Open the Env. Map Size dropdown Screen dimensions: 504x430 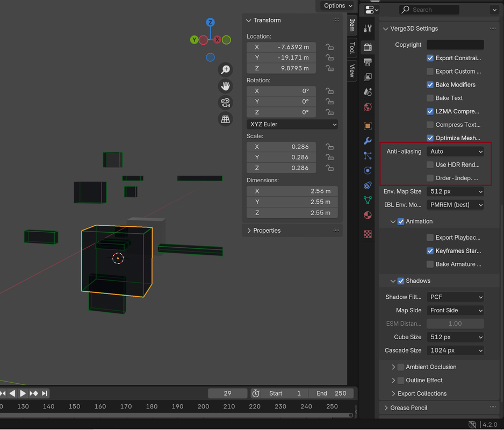click(455, 191)
